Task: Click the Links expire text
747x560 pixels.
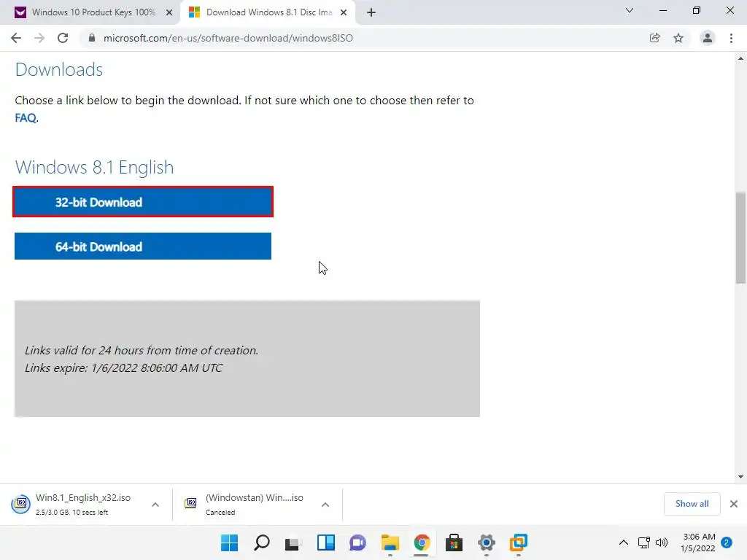Action: pyautogui.click(x=123, y=368)
